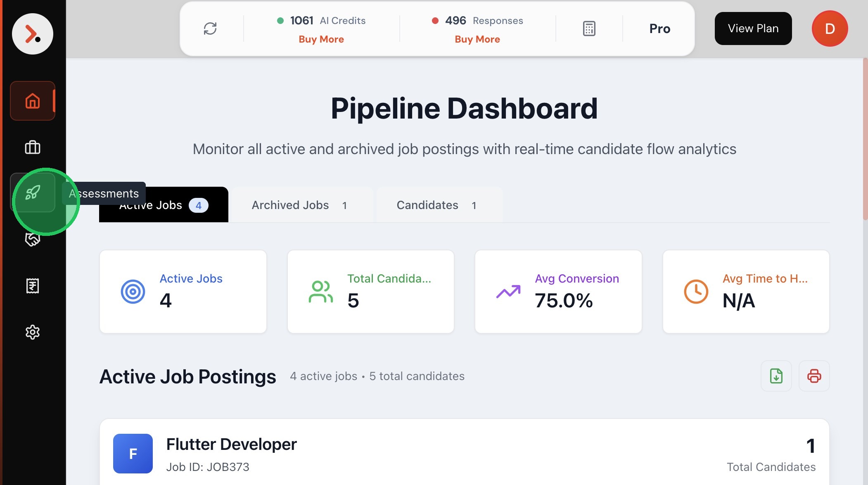Click Buy More under Responses

(477, 39)
